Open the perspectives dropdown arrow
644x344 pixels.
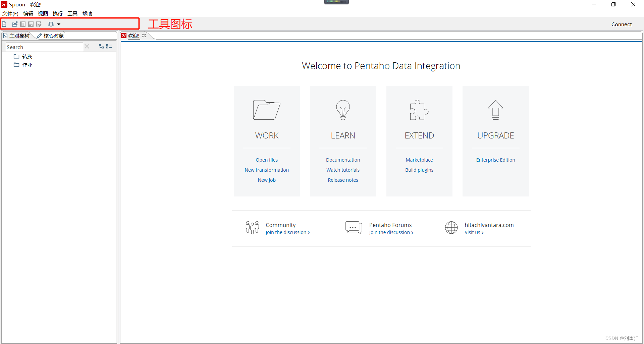pyautogui.click(x=59, y=24)
